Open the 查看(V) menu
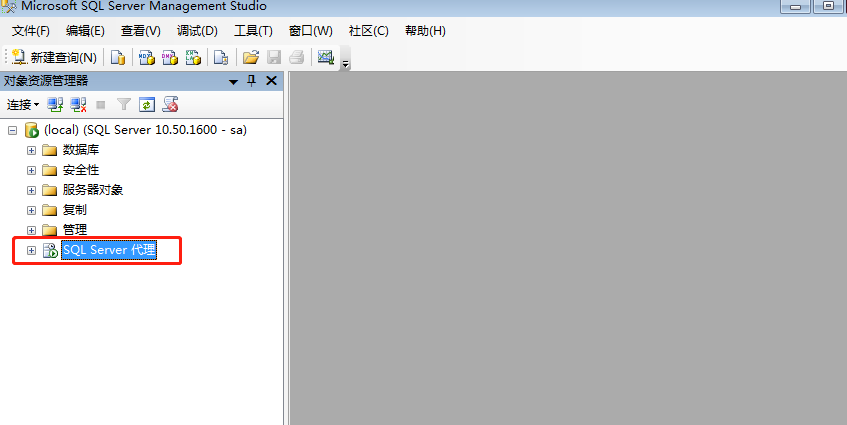The height and width of the screenshot is (425, 847). 140,31
